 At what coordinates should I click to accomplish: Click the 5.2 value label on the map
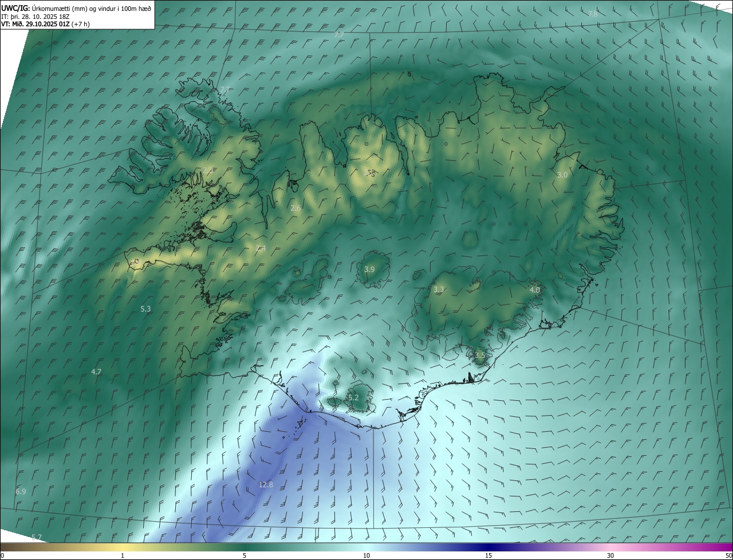click(353, 397)
